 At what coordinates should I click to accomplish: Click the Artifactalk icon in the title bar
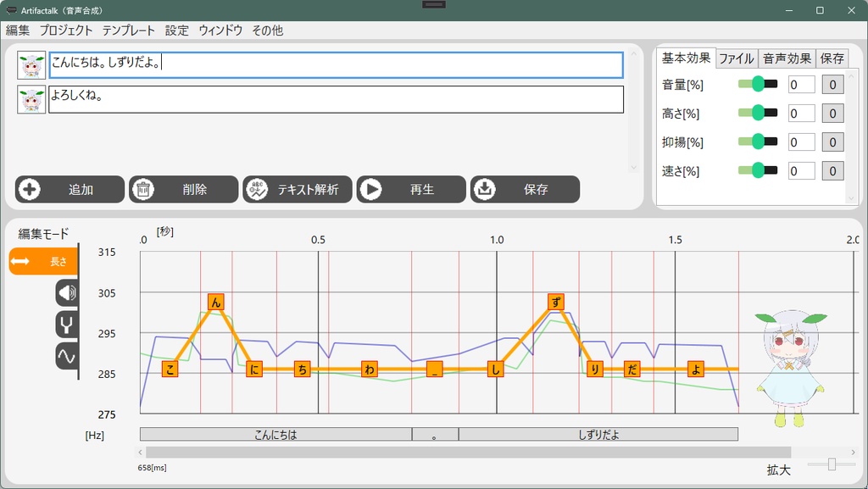coord(10,10)
